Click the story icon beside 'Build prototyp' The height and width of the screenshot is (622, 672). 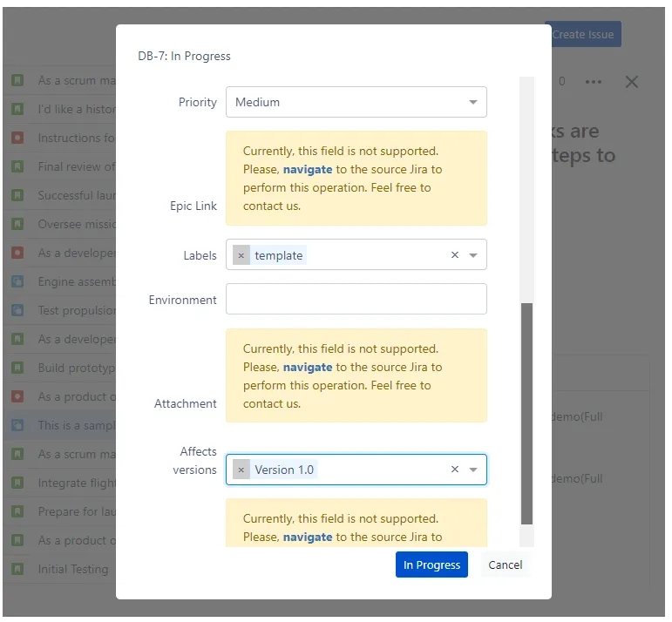click(x=17, y=368)
